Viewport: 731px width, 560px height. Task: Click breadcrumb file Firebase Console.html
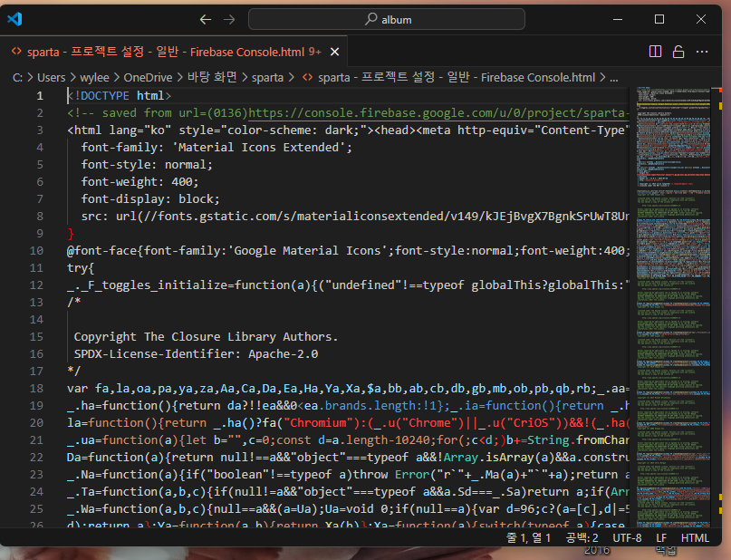pos(457,77)
